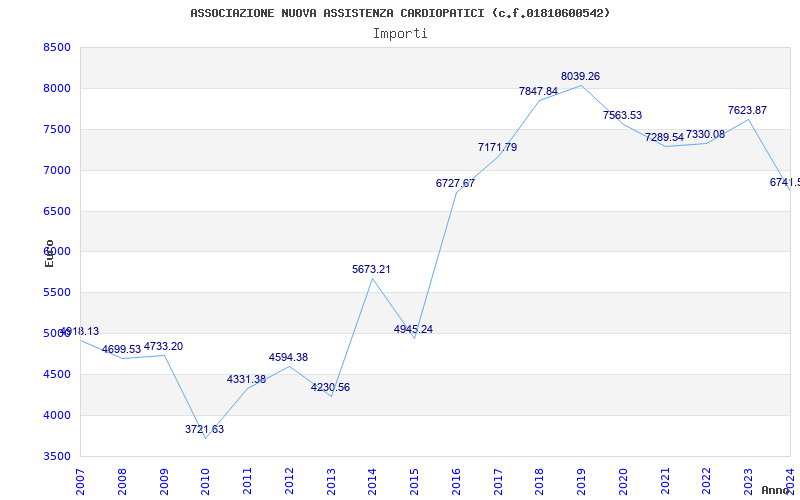Click y-axis tick label 7000
The width and height of the screenshot is (800, 500).
[x=57, y=170]
